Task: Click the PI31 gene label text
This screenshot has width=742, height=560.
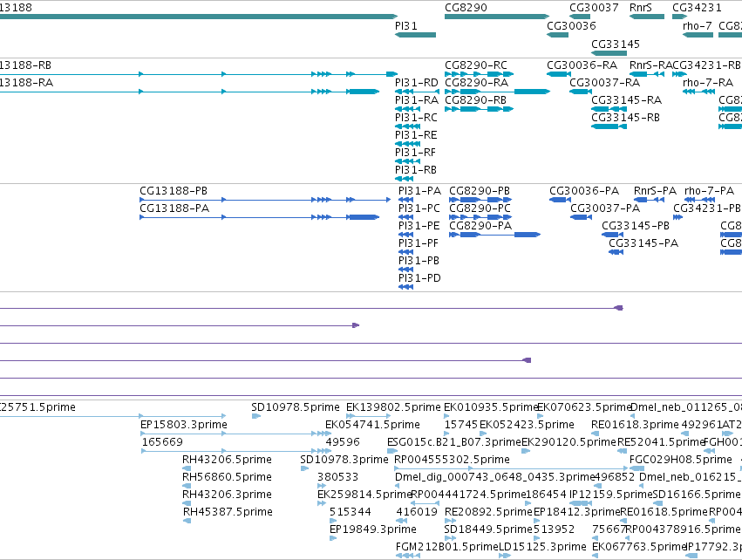Action: pos(406,26)
